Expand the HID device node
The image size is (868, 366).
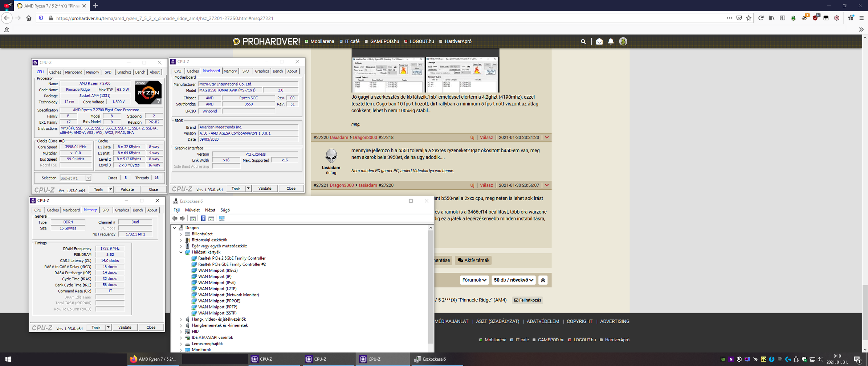181,332
